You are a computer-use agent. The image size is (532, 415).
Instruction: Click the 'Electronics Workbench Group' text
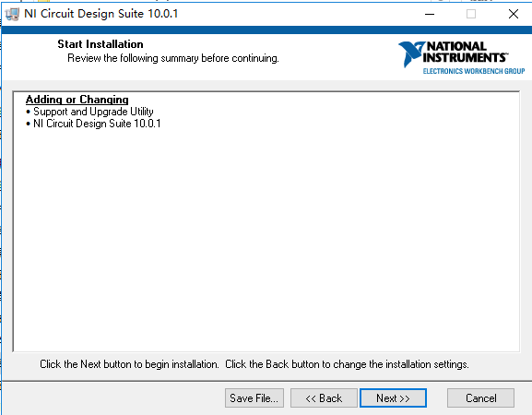click(474, 71)
